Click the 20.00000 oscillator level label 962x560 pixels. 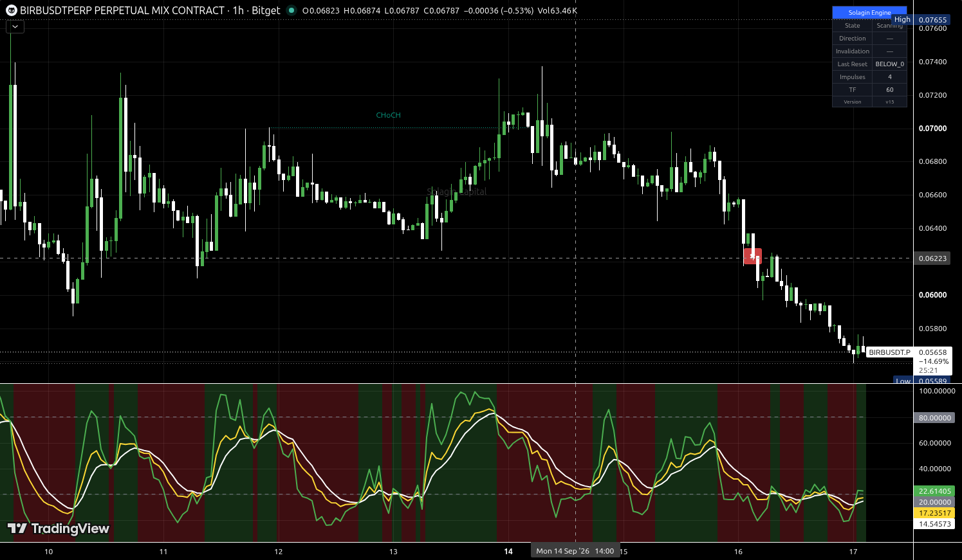click(x=934, y=502)
